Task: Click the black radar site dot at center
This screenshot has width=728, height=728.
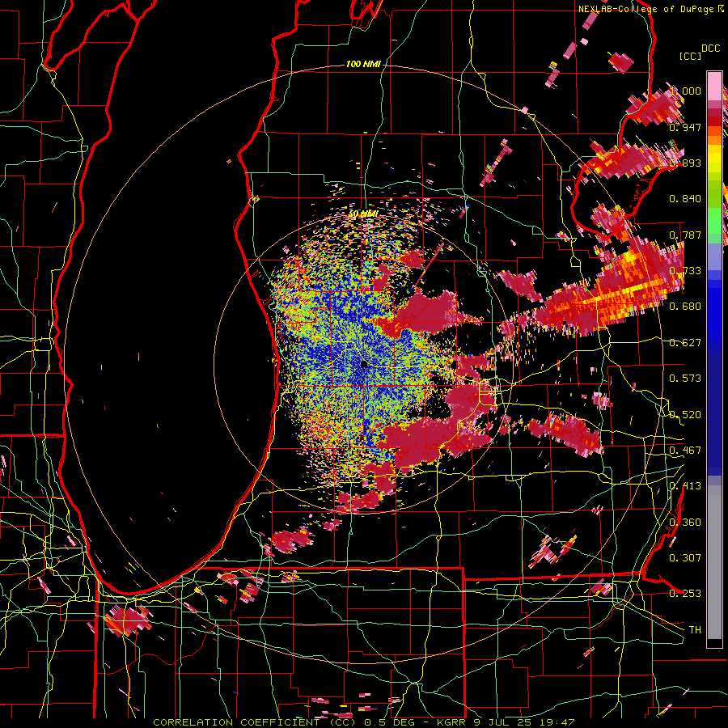Action: [364, 365]
